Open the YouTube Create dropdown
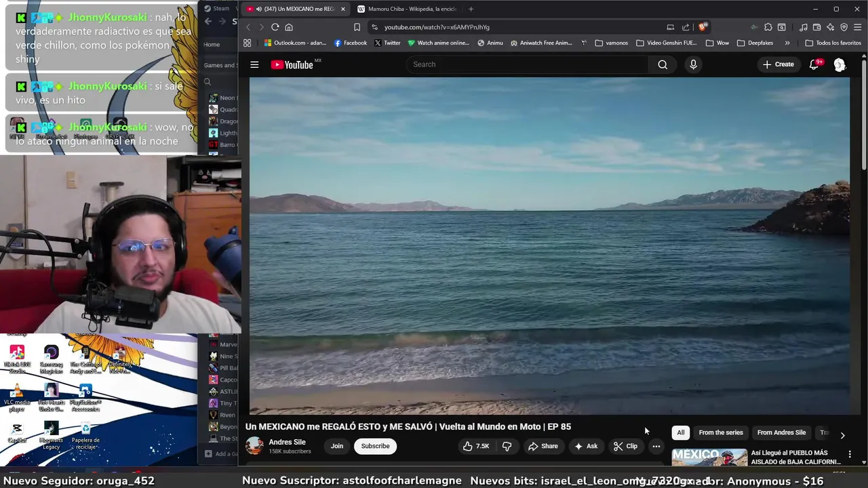The width and height of the screenshot is (868, 488). click(778, 64)
